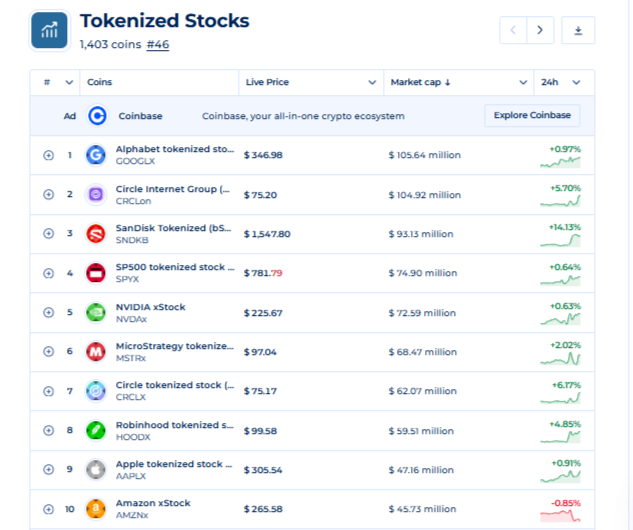Open SanDisk Tokenized coin page

[x=174, y=228]
